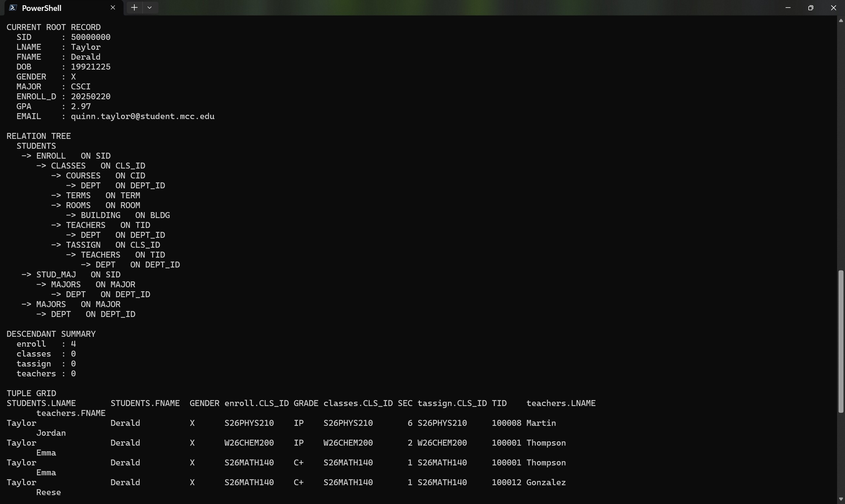Click the CURRENT ROOT RECORD heading
This screenshot has height=504, width=845.
pos(54,27)
